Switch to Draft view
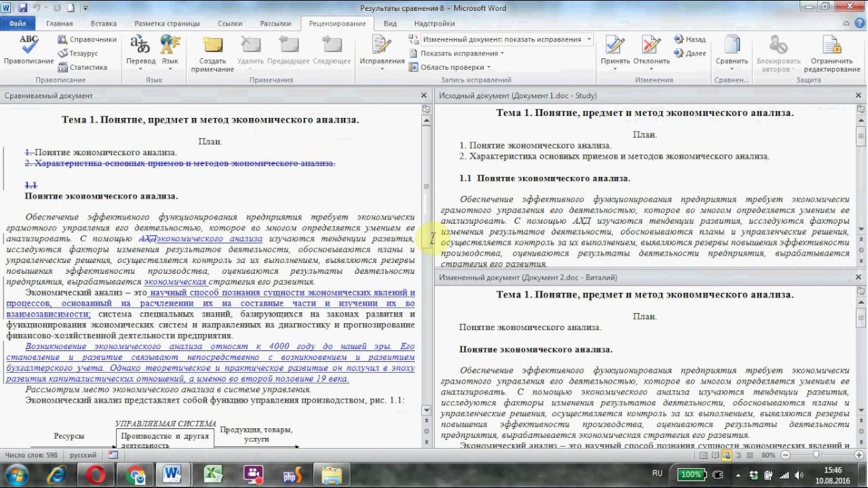868x488 pixels. coord(749,455)
